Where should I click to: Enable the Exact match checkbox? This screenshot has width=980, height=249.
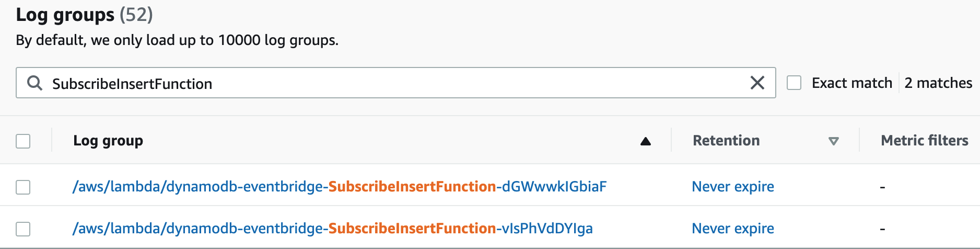[794, 83]
